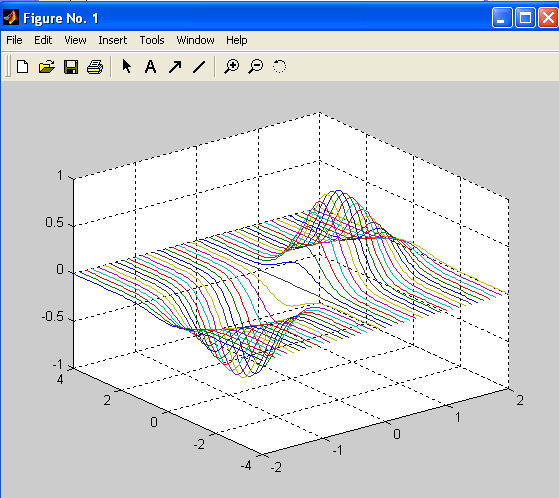
Task: Activate the Zoom In magnifier tool
Action: point(232,67)
